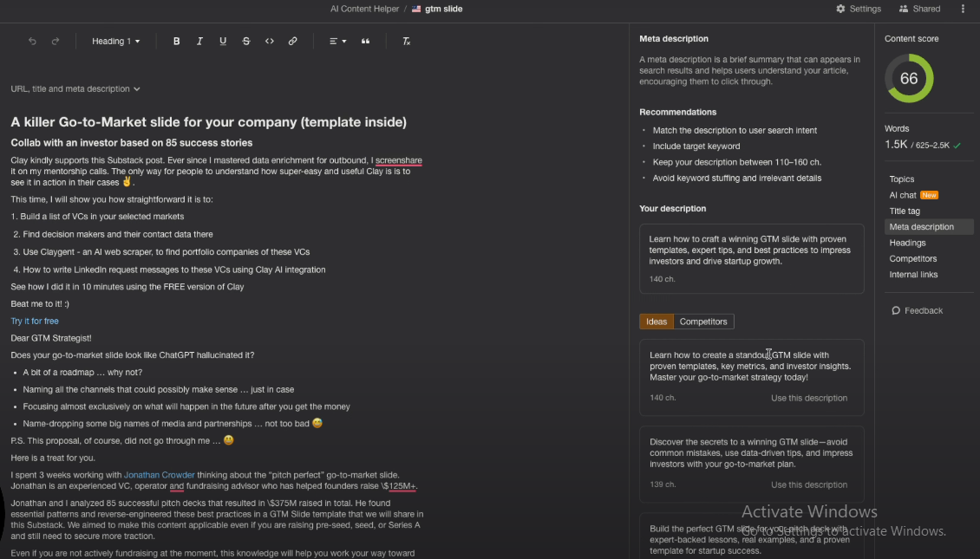Image resolution: width=980 pixels, height=559 pixels.
Task: Apply underline formatting
Action: click(223, 42)
